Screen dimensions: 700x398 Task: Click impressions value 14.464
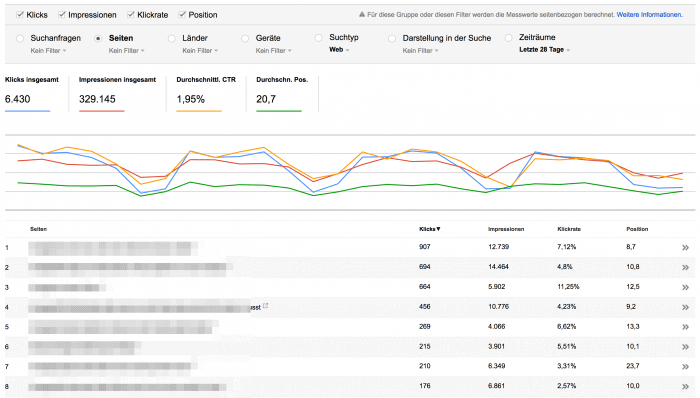point(498,267)
